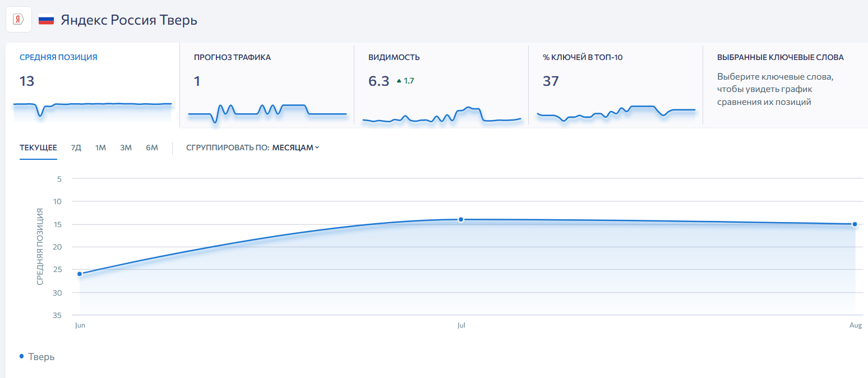Toggle the Тверь legend series
This screenshot has width=868, height=378.
tap(37, 357)
